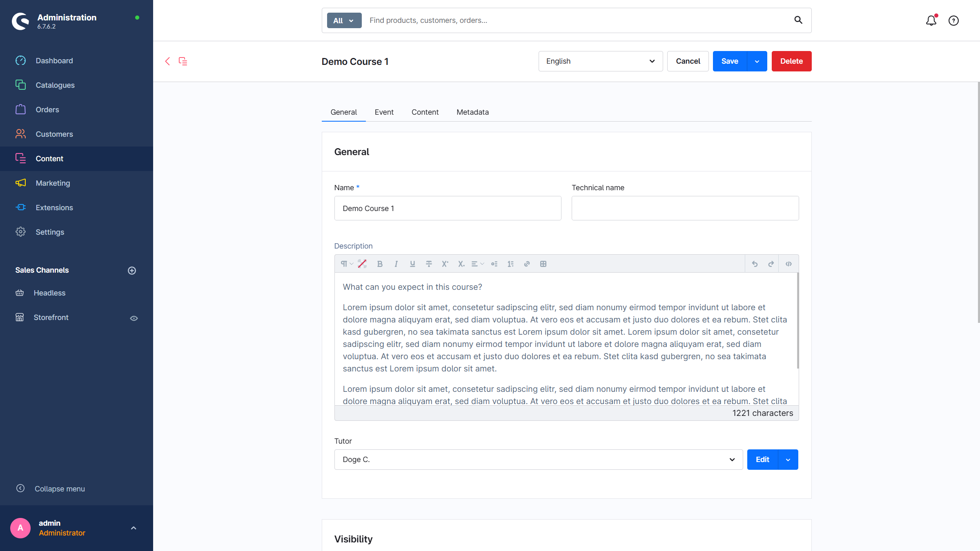Switch to the Event tab
980x551 pixels.
coord(384,112)
